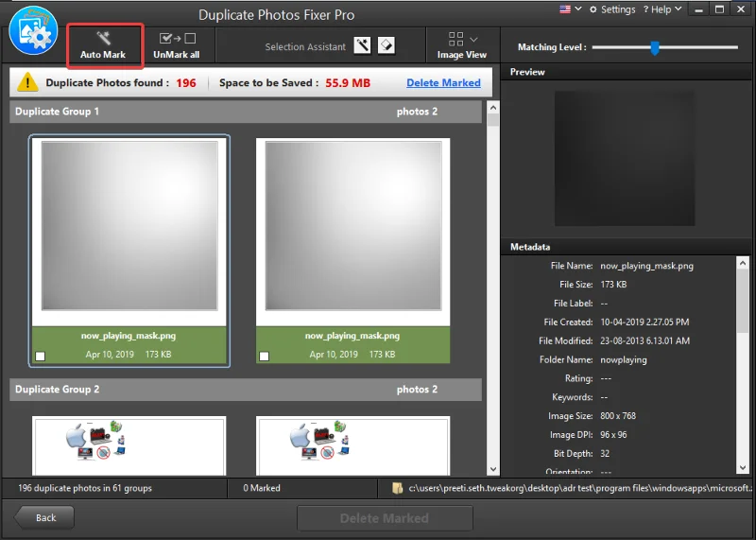
Task: Click the yellow warning triangle icon
Action: [27, 82]
